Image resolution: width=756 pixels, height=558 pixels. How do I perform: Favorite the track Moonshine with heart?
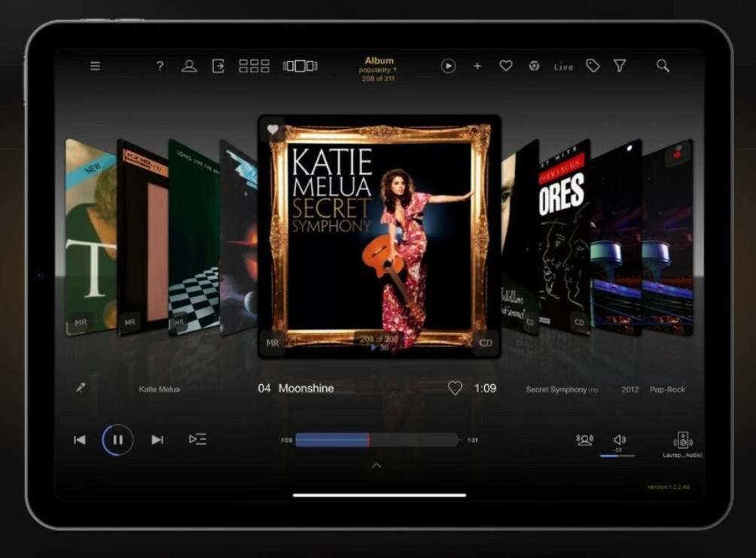pos(455,389)
